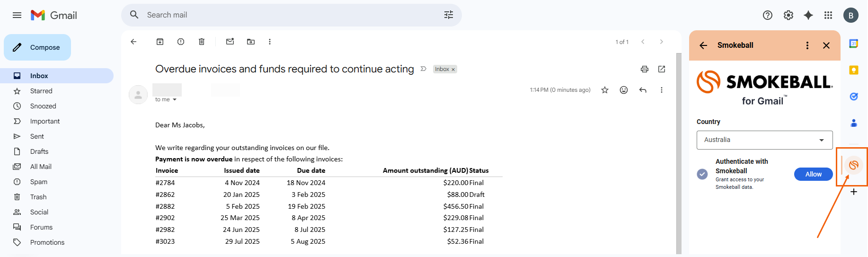Add an emoji reaction to email
Image resolution: width=868 pixels, height=257 pixels.
click(624, 90)
